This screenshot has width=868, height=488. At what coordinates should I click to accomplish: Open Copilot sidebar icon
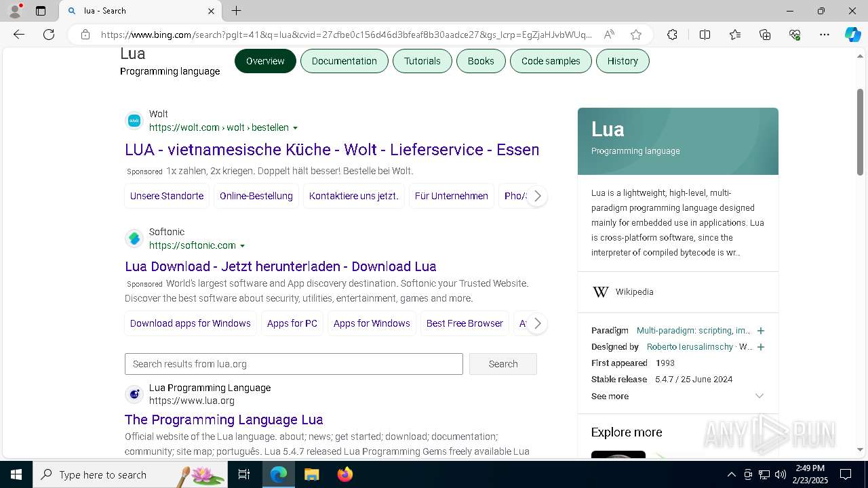click(852, 35)
